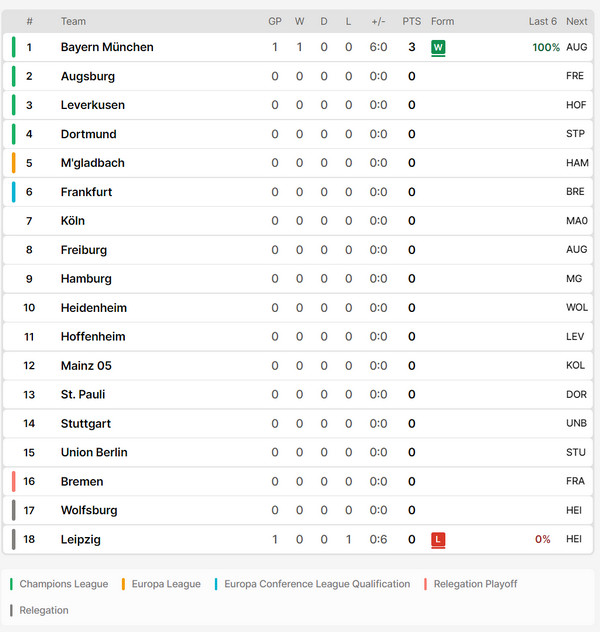Click the Relegation Playoff legend label

[x=475, y=584]
